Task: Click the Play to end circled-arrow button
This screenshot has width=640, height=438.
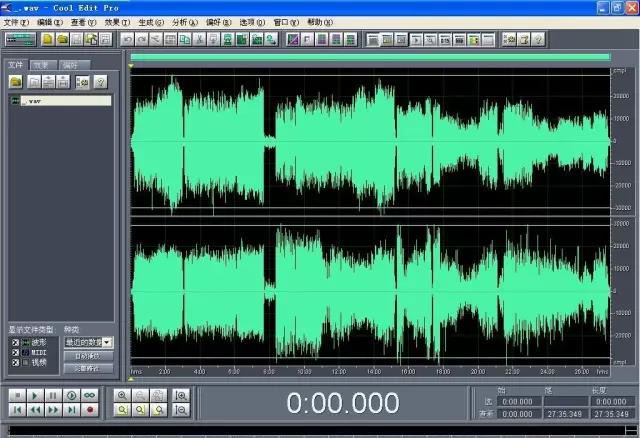Action: (x=71, y=395)
